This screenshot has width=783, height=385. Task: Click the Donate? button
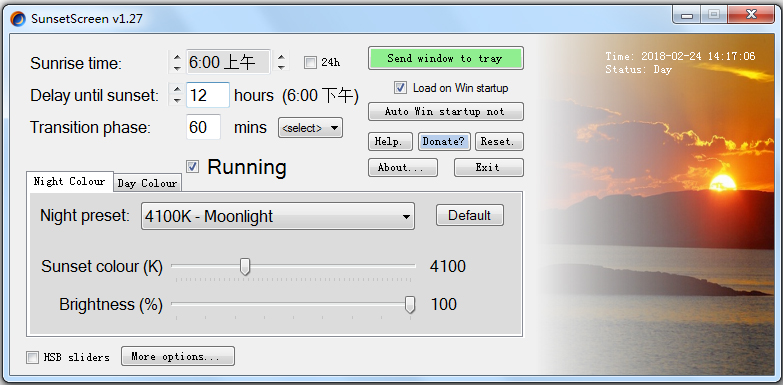click(x=443, y=141)
